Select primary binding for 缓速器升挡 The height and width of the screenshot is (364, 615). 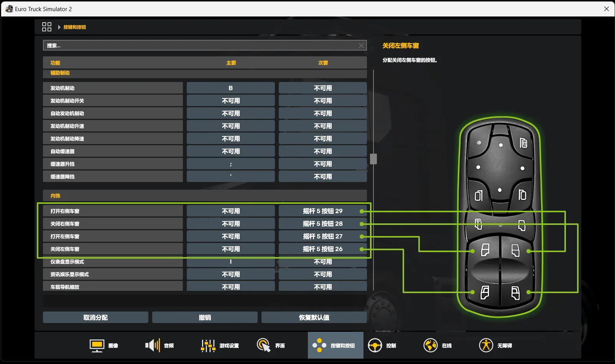tap(231, 164)
